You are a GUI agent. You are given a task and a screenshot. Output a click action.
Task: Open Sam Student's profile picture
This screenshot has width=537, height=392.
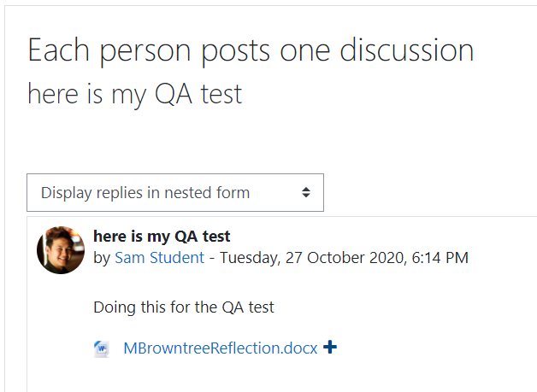(x=61, y=250)
